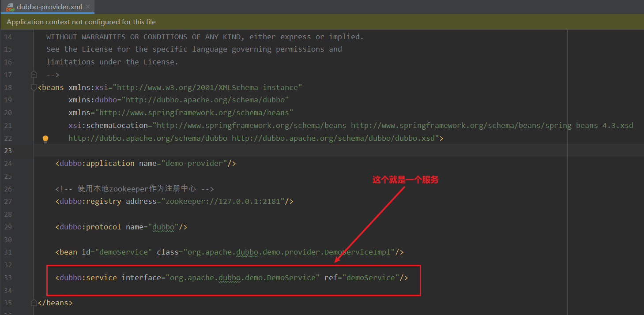Click the yellow lightbulb intention icon

coord(45,139)
